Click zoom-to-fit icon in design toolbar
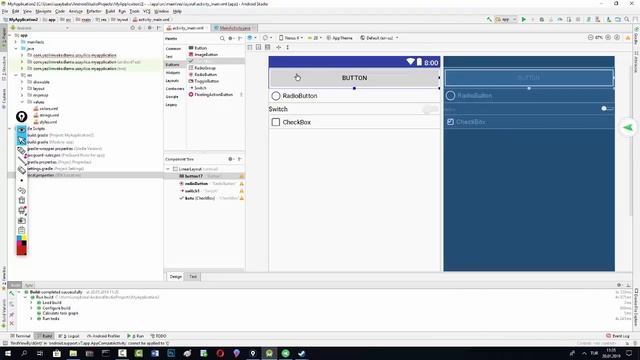Screen dimensions: 640x360 pyautogui.click(x=617, y=38)
